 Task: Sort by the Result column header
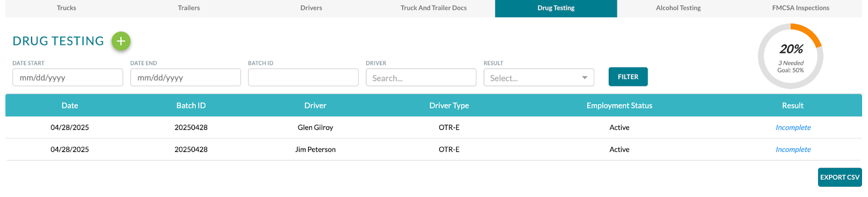(793, 106)
